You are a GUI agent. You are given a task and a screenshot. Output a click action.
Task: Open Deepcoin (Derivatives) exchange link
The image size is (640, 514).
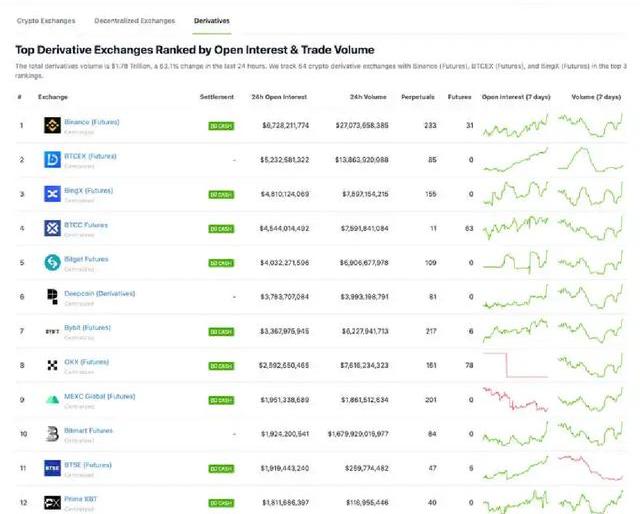(100, 294)
